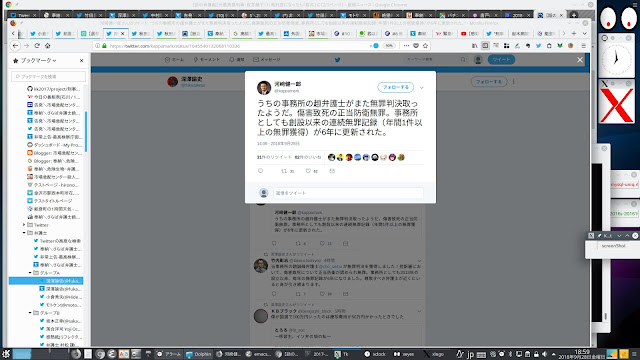Viewport: 640px width, 360px height.
Task: Open the tweet options chevron in modal
Action: coord(422,87)
